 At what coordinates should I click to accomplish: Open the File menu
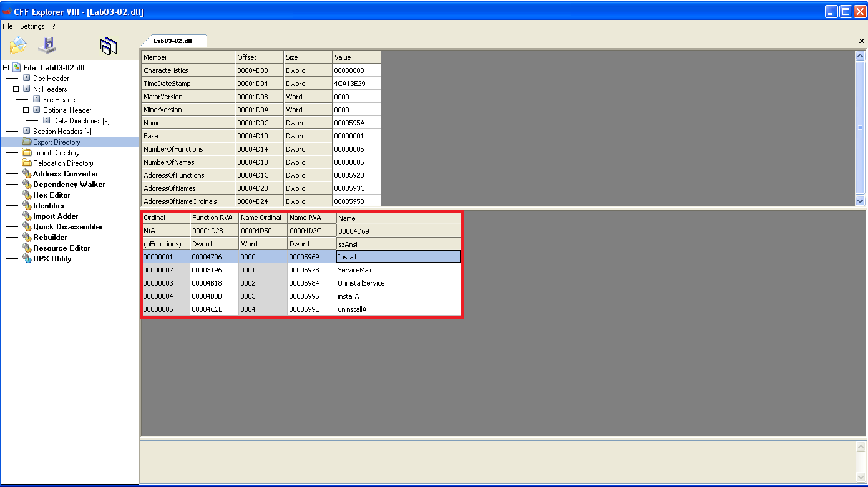[7, 26]
